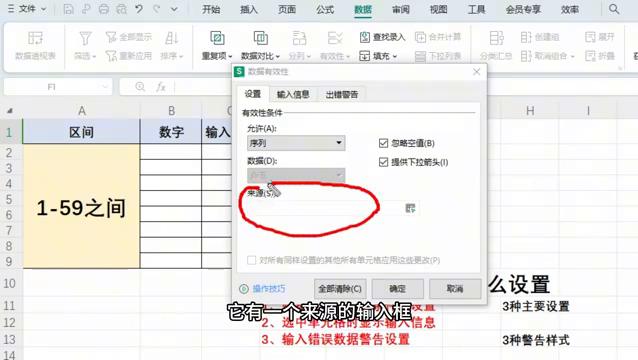
Task: Click the 填充 fill icon
Action: tap(365, 56)
